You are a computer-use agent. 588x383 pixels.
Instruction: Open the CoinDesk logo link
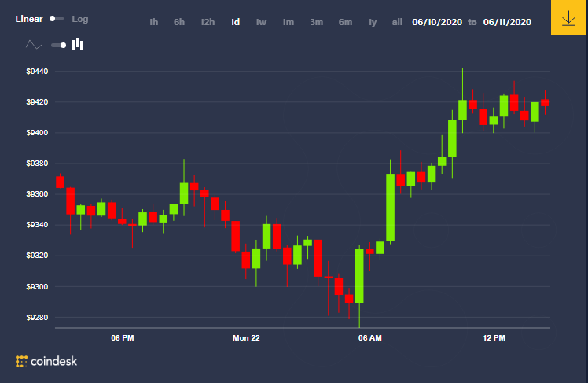point(46,361)
